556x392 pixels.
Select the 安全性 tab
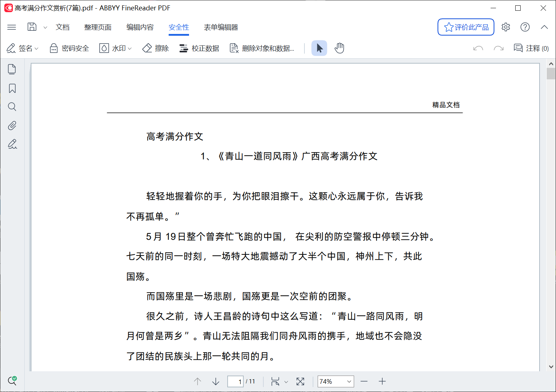tap(179, 27)
